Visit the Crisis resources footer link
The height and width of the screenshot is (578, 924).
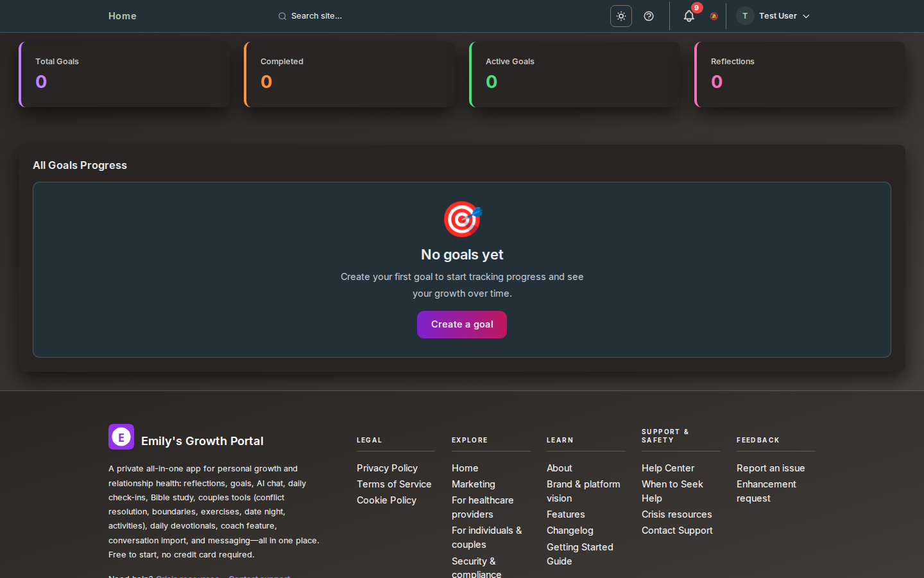pyautogui.click(x=677, y=514)
